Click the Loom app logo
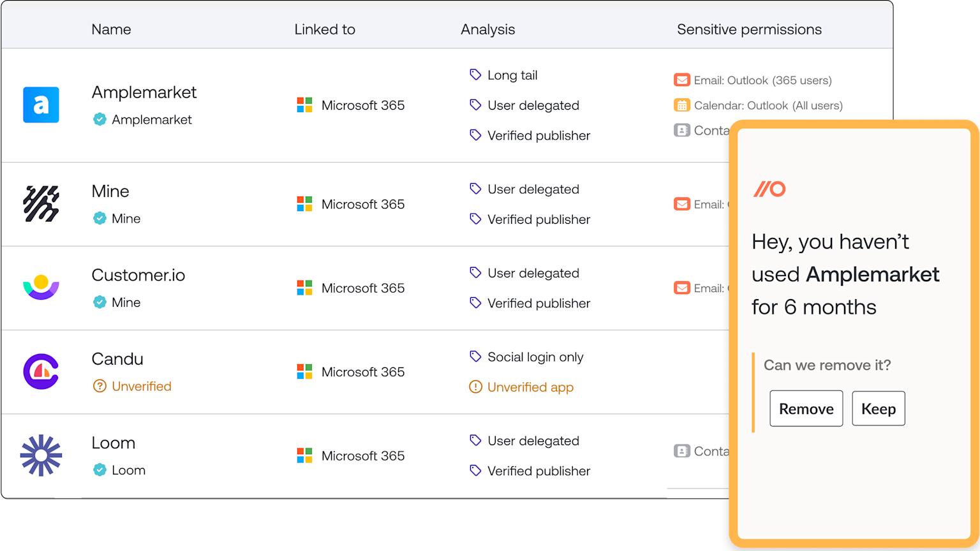Screen dimensions: 980x551 pos(41,455)
